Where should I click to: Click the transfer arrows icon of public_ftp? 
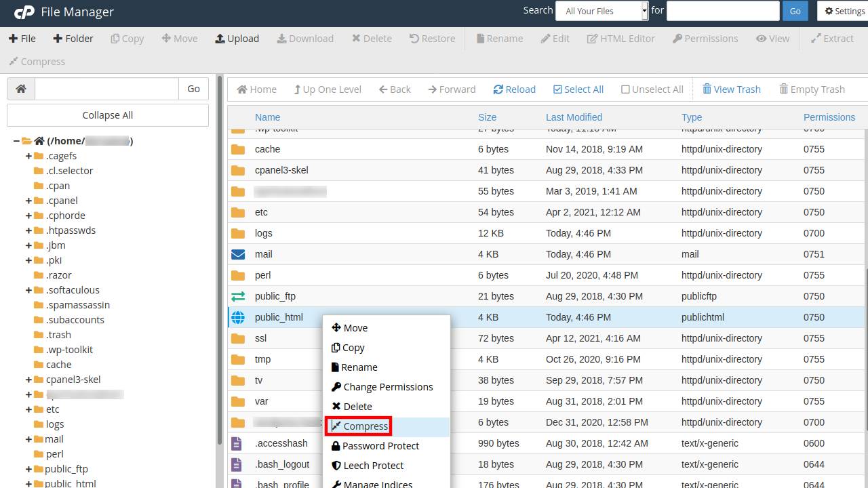(x=238, y=296)
